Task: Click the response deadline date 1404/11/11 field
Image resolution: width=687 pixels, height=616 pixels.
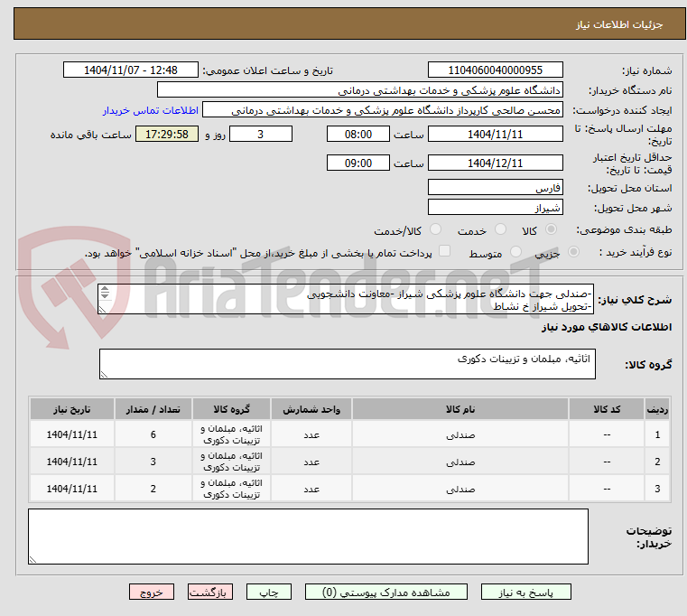Action: 495,134
